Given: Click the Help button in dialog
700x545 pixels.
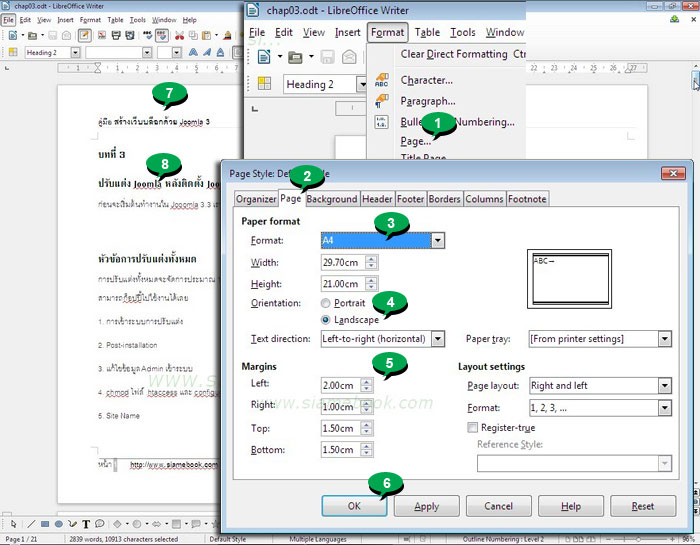Looking at the screenshot, I should click(x=571, y=506).
